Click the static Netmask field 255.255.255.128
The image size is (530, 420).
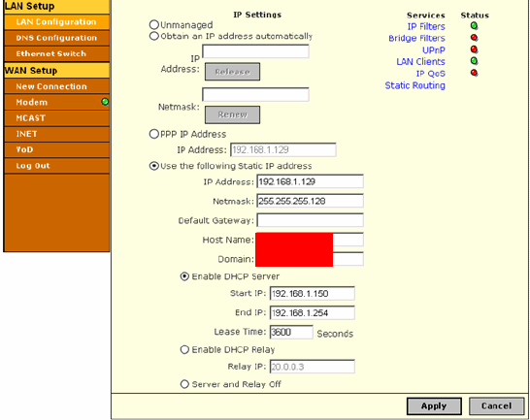(x=310, y=201)
